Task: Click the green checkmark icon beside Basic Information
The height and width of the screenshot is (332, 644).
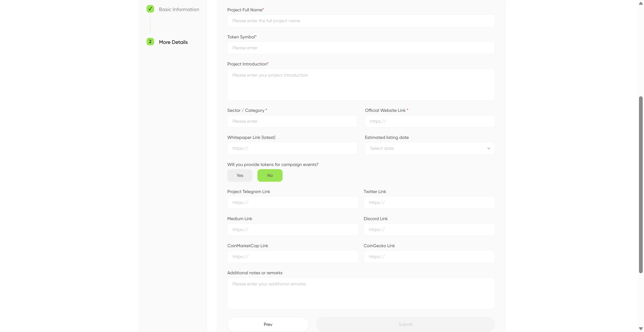Action: 150,9
